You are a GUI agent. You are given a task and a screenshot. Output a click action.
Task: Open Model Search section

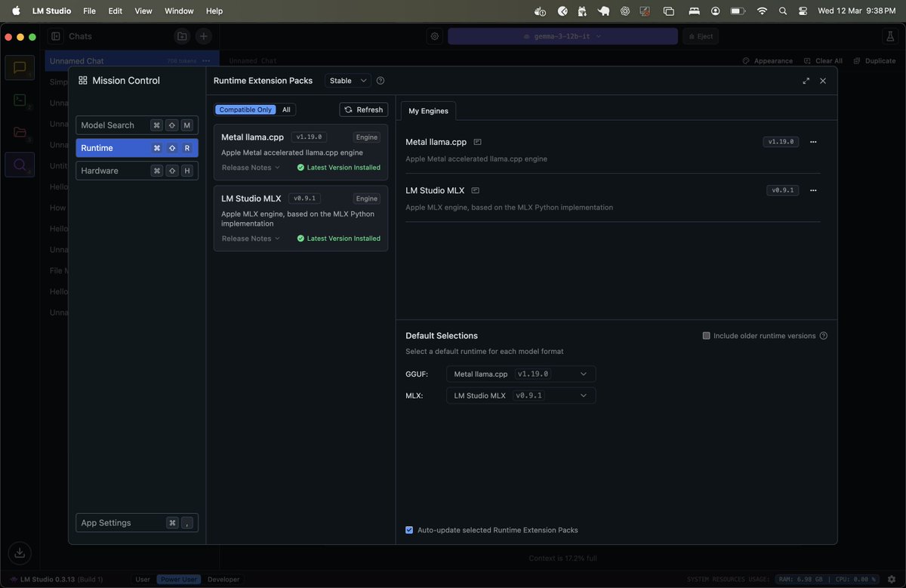[137, 125]
